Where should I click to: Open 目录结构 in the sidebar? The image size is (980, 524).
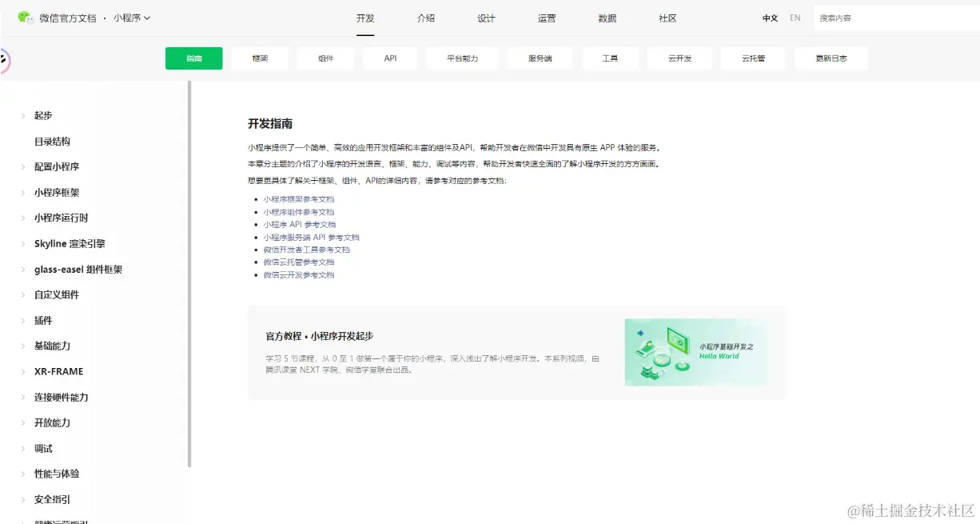point(52,142)
